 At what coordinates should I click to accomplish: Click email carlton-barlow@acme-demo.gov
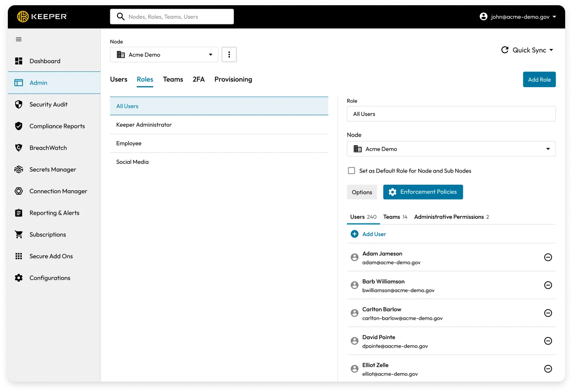tap(402, 318)
